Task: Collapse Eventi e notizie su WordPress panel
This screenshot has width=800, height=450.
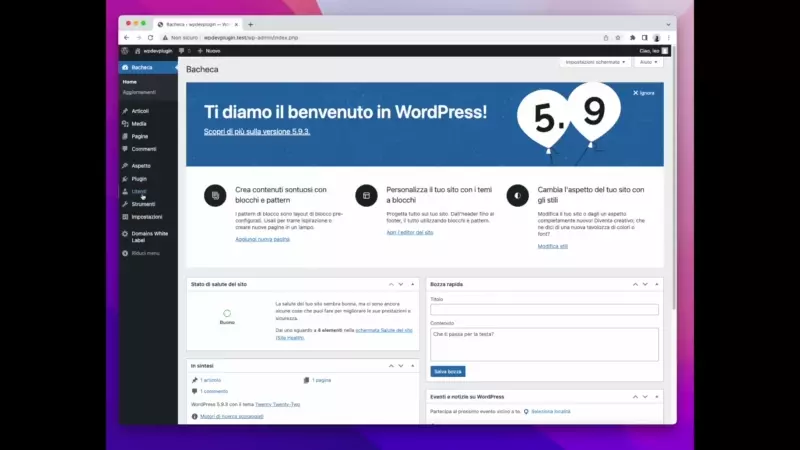Action: [657, 396]
